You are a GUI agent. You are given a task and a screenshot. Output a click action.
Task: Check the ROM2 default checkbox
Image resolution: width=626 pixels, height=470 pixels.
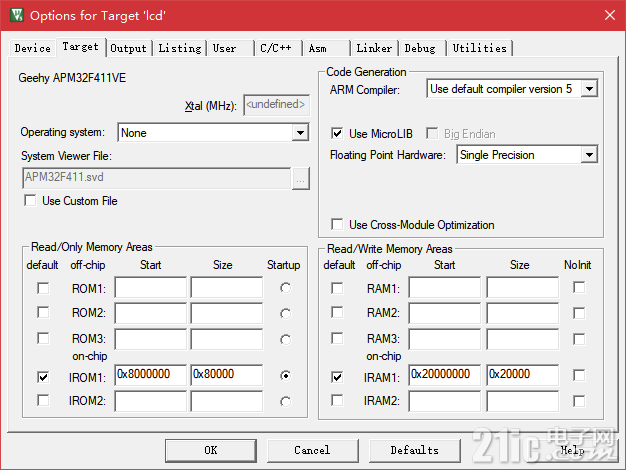[43, 312]
